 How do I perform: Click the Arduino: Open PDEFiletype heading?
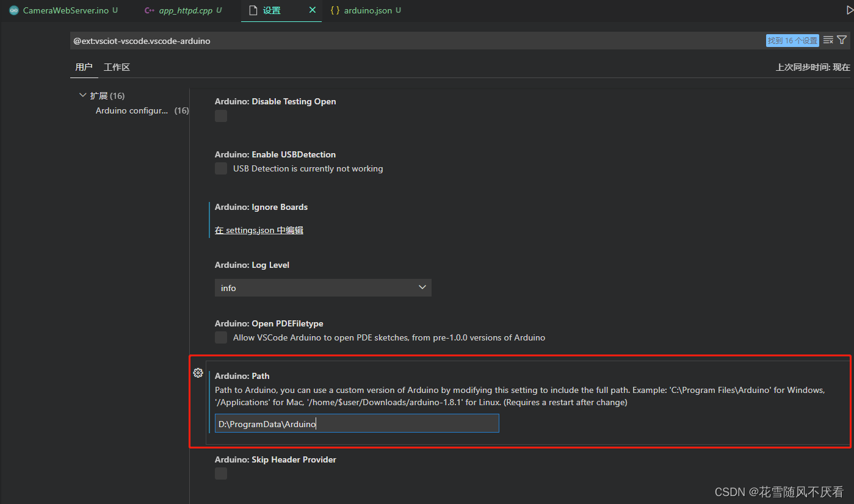coord(269,323)
